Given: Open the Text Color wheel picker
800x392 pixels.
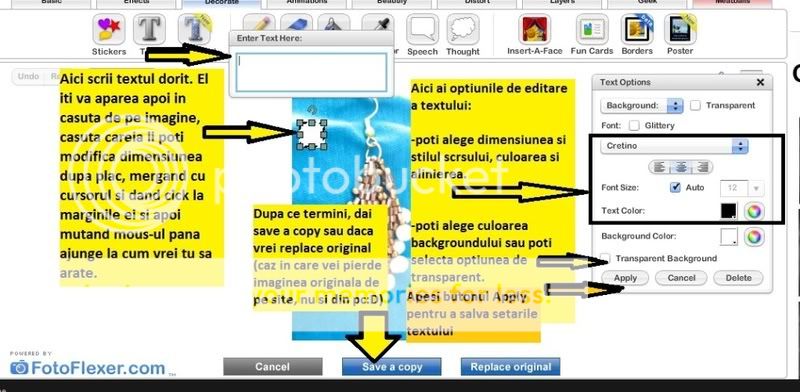Looking at the screenshot, I should coord(755,211).
